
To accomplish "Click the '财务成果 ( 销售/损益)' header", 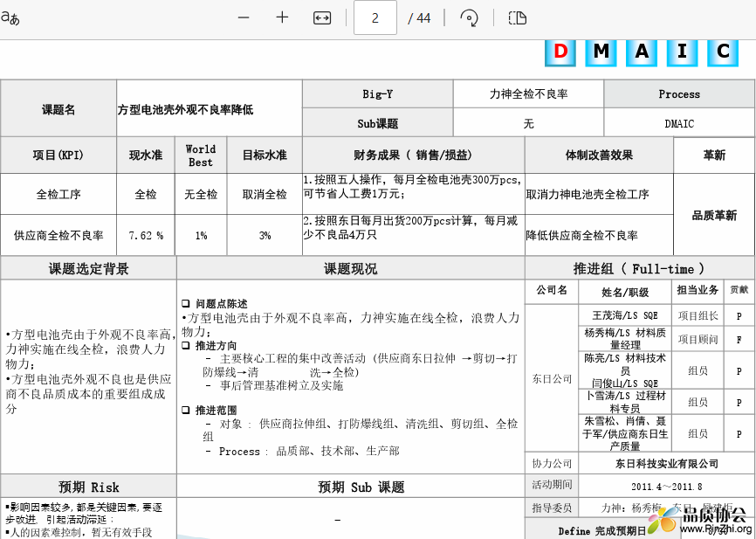I will [413, 155].
